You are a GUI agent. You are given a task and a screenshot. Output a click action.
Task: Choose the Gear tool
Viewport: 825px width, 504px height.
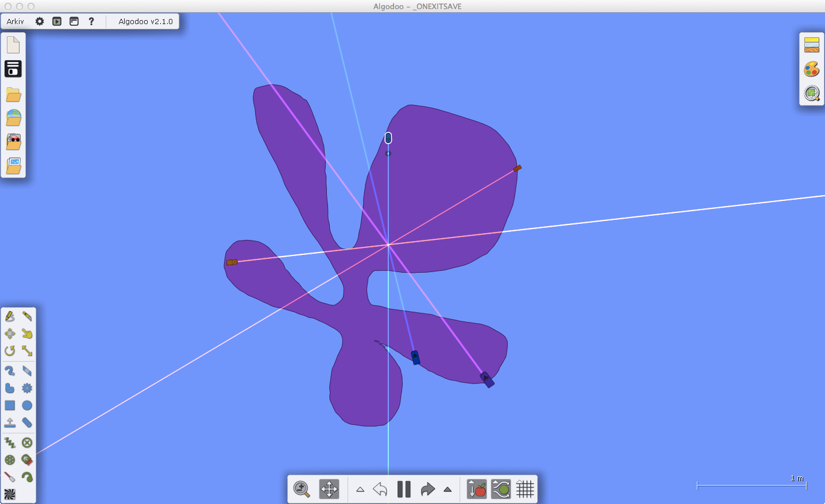click(27, 388)
